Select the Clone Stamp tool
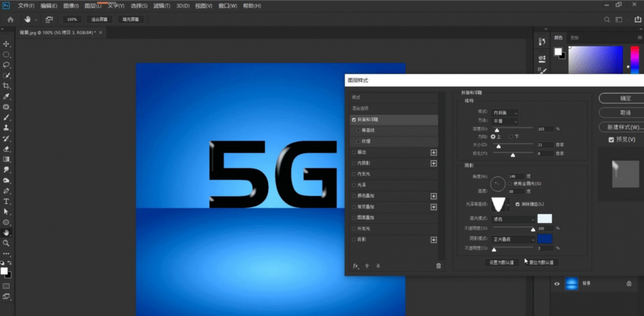 pos(6,128)
